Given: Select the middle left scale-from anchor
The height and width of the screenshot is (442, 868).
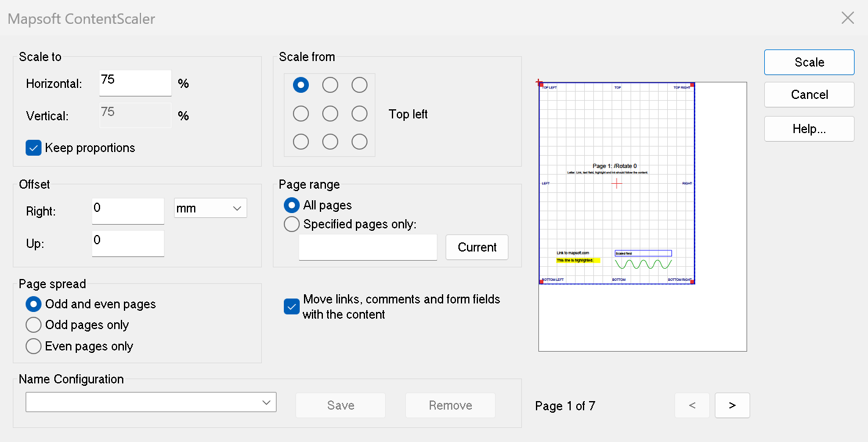Looking at the screenshot, I should click(301, 114).
